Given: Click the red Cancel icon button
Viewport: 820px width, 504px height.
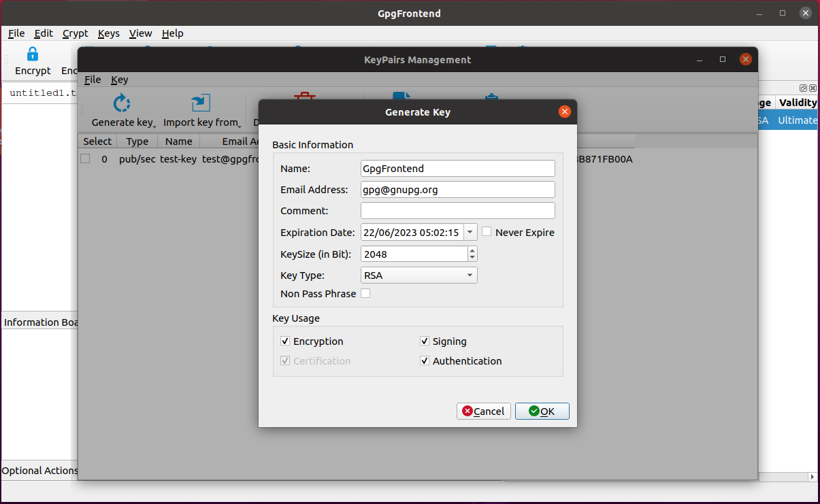Looking at the screenshot, I should [x=484, y=411].
